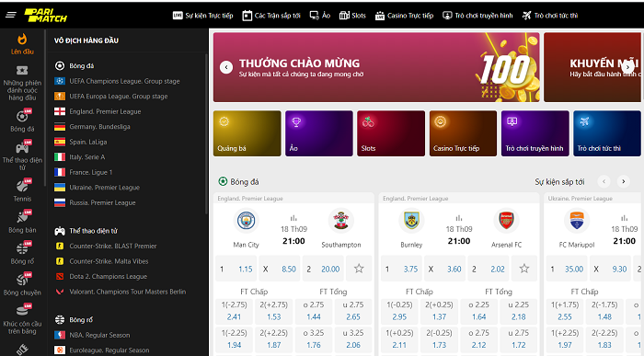This screenshot has width=644, height=356.
Task: Open England Premier League in list
Action: point(98,111)
